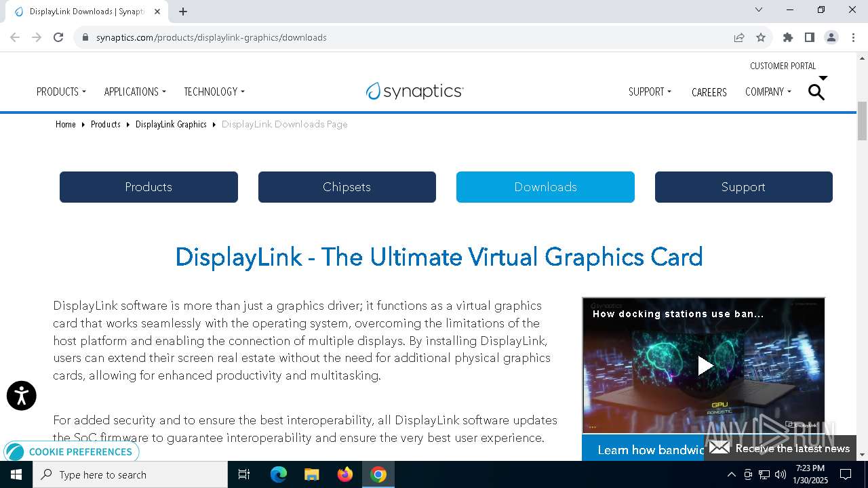Bookmark this page with star icon
The image size is (868, 488).
click(761, 37)
